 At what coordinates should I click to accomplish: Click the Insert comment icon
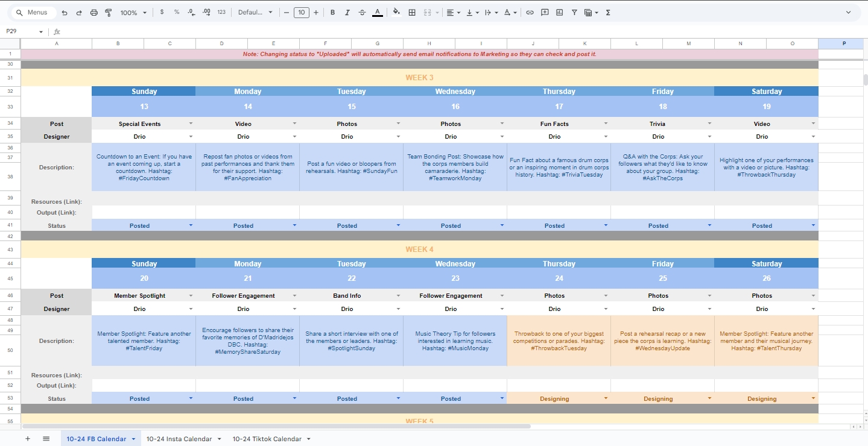[545, 12]
